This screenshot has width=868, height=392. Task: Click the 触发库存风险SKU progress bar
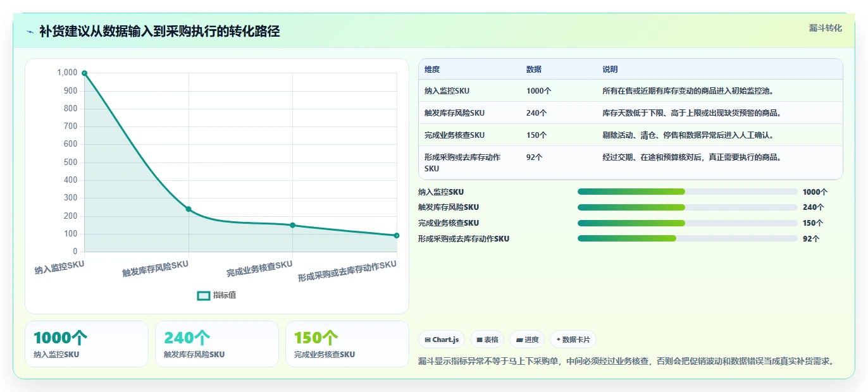[688, 207]
